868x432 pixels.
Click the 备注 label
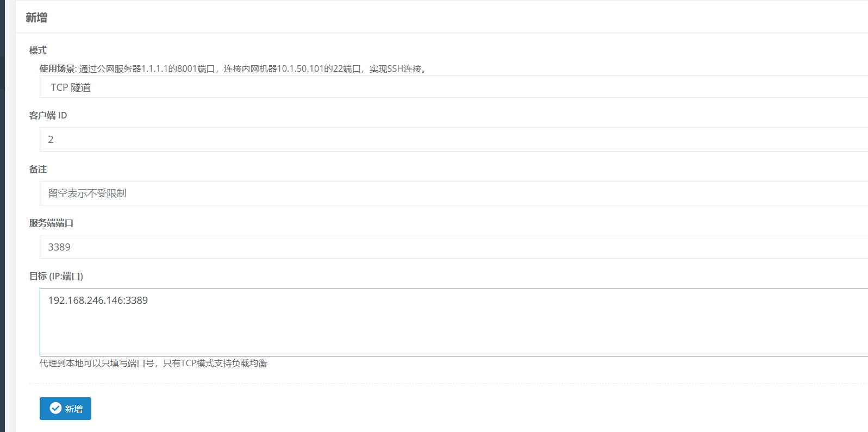coord(38,169)
